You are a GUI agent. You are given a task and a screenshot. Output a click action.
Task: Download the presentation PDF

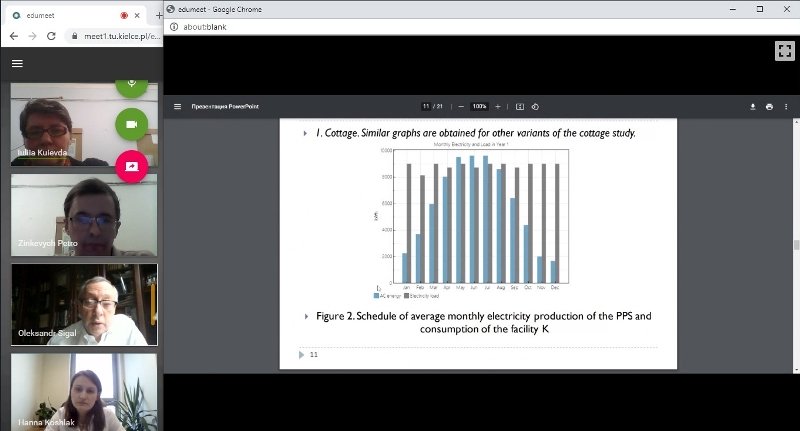753,107
